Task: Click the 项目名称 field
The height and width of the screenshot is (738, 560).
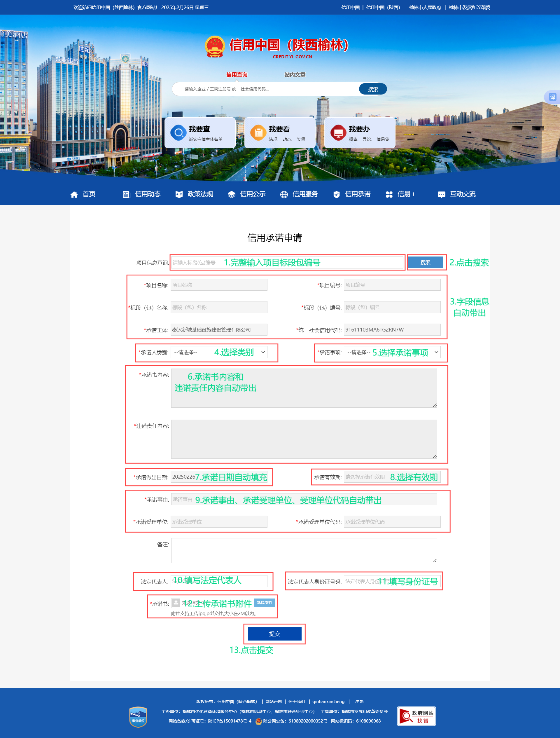Action: click(219, 285)
